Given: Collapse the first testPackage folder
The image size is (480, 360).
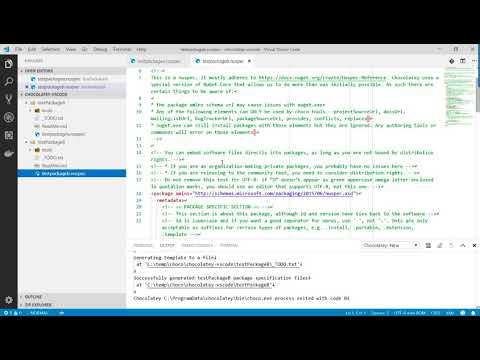Looking at the screenshot, I should (72, 103).
